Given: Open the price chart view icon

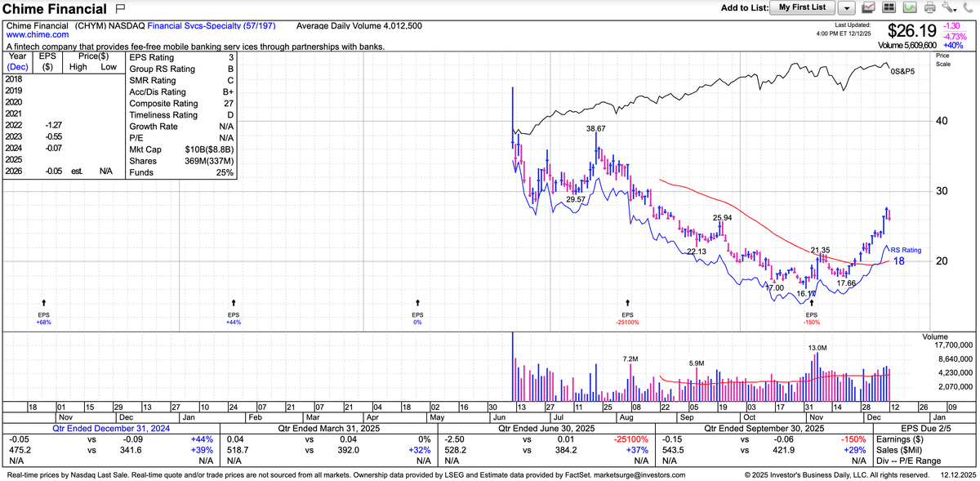Looking at the screenshot, I should [868, 8].
